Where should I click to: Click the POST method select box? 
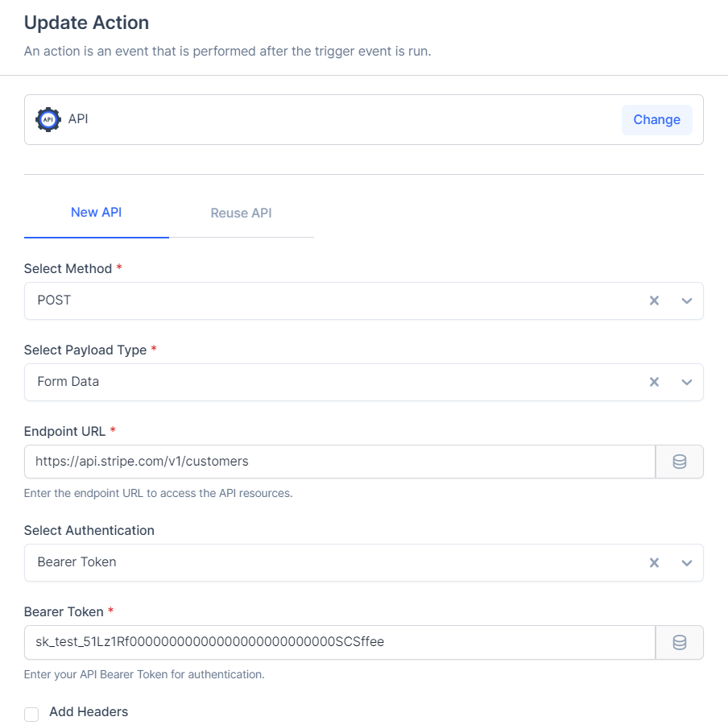point(322,300)
